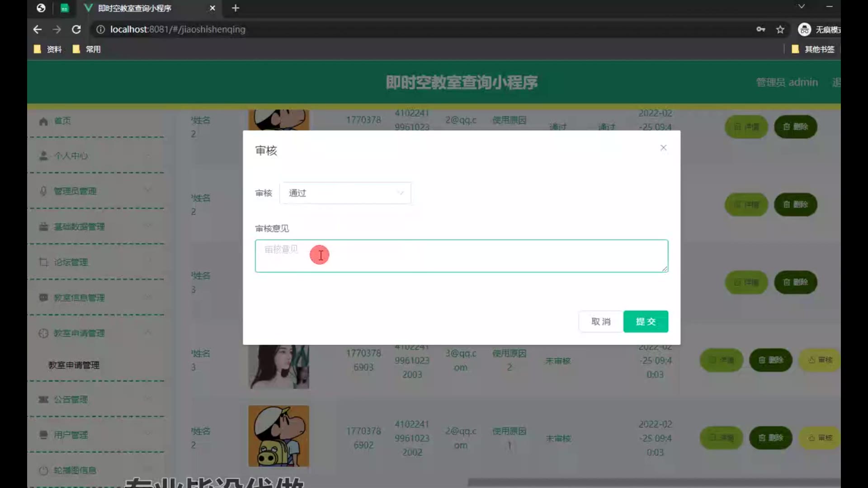The height and width of the screenshot is (488, 868).
Task: Close the 审核 dialog with X icon
Action: pyautogui.click(x=663, y=148)
